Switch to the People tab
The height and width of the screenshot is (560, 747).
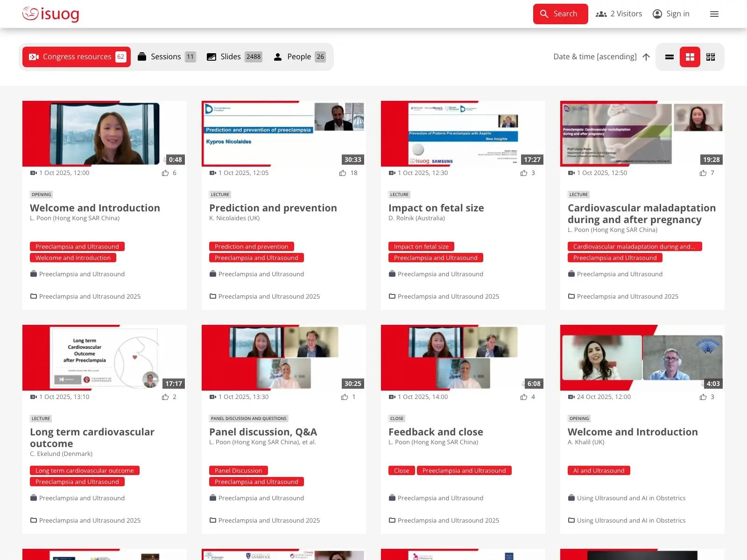point(299,57)
